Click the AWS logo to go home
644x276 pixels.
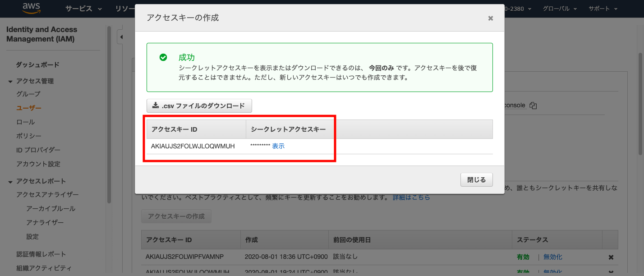tap(31, 8)
